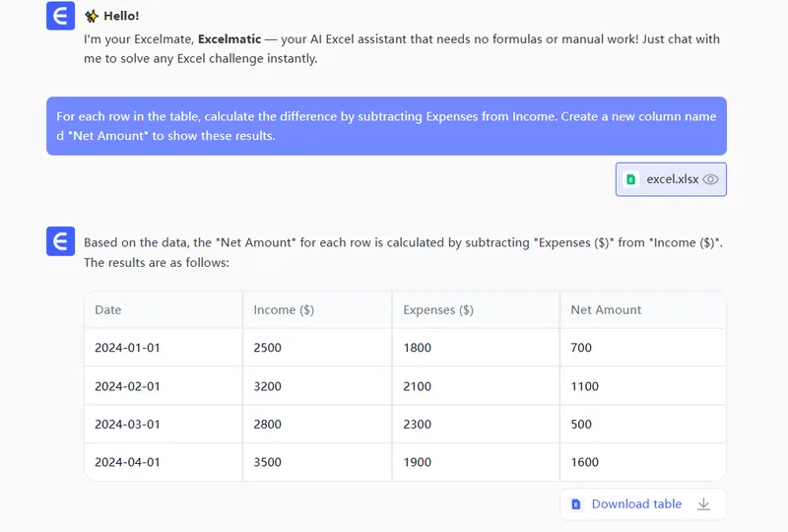This screenshot has height=532, width=788.
Task: Select the Date column header
Action: [x=108, y=309]
